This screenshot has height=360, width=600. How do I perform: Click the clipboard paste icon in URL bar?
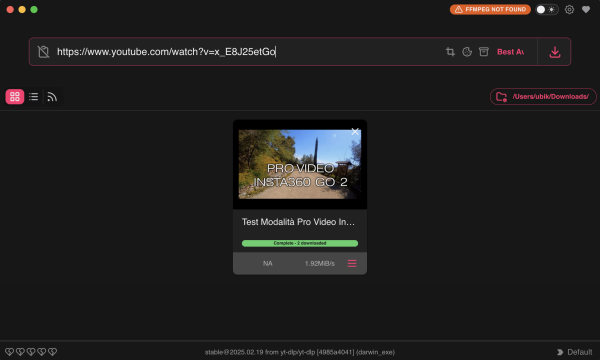pyautogui.click(x=44, y=52)
